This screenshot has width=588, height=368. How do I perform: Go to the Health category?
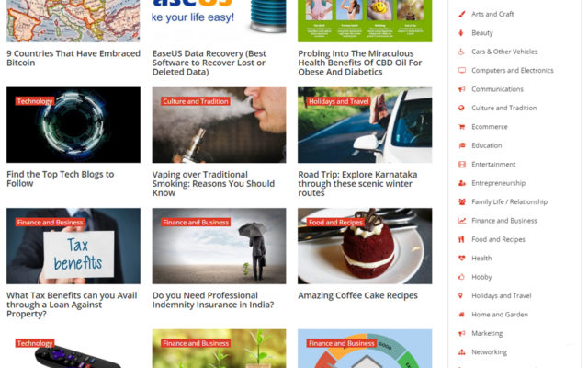[x=481, y=259]
